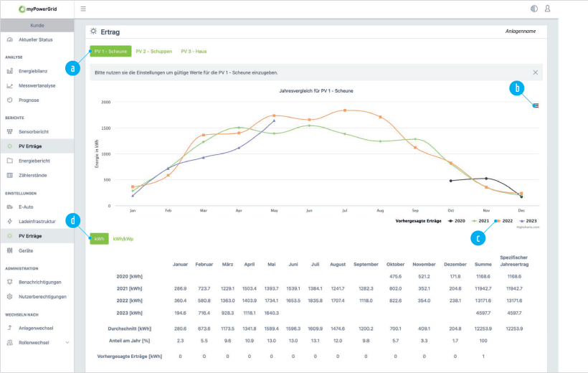
Task: Open Energiebilanz in the sidebar
Action: (34, 71)
